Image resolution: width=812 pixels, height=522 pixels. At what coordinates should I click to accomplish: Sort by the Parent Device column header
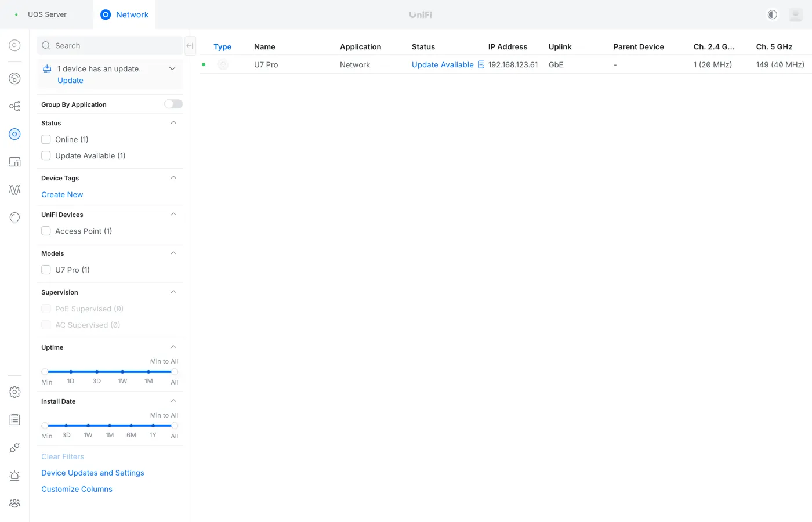(x=639, y=47)
